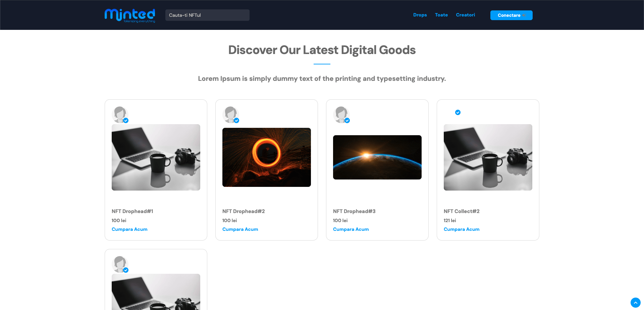Screen dimensions: 644x310
Task: Click the Conectare button
Action: [512, 15]
